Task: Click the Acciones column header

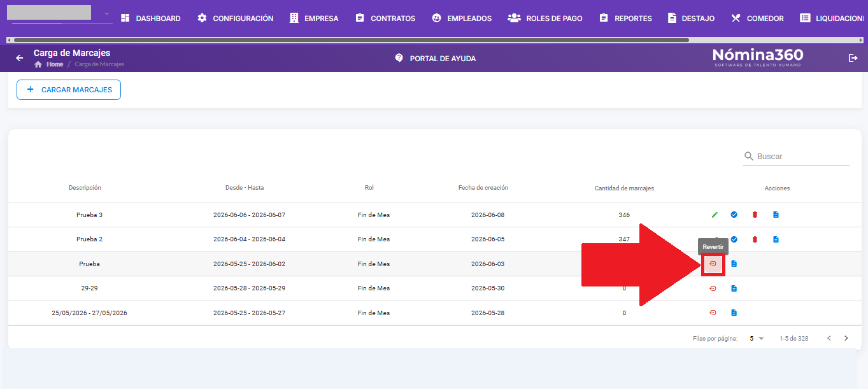Action: point(777,188)
